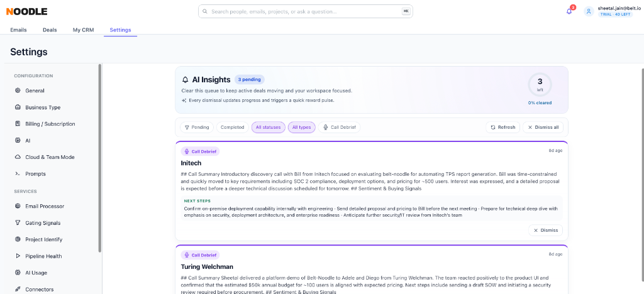Open the All statuses filter

pyautogui.click(x=268, y=128)
